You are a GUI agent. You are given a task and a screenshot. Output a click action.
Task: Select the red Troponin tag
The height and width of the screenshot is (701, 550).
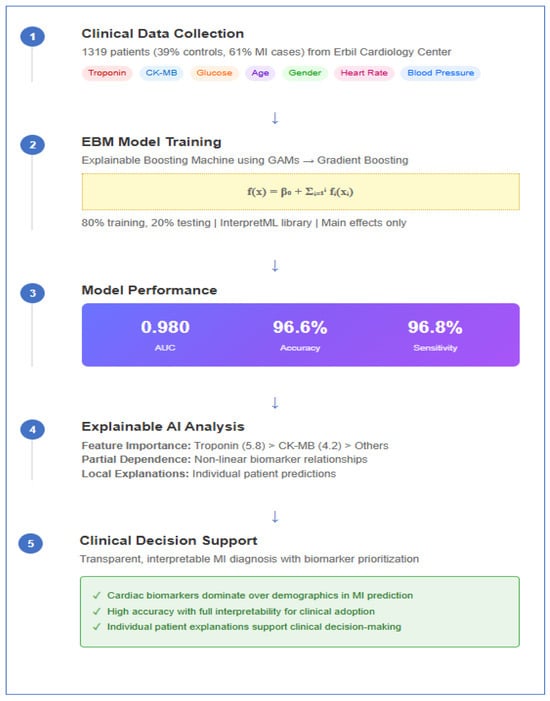tap(107, 73)
